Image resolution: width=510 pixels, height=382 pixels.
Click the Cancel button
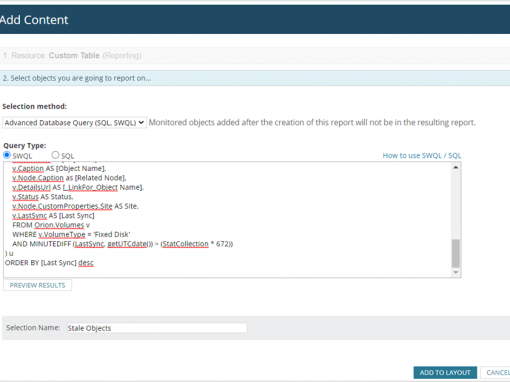(497, 372)
